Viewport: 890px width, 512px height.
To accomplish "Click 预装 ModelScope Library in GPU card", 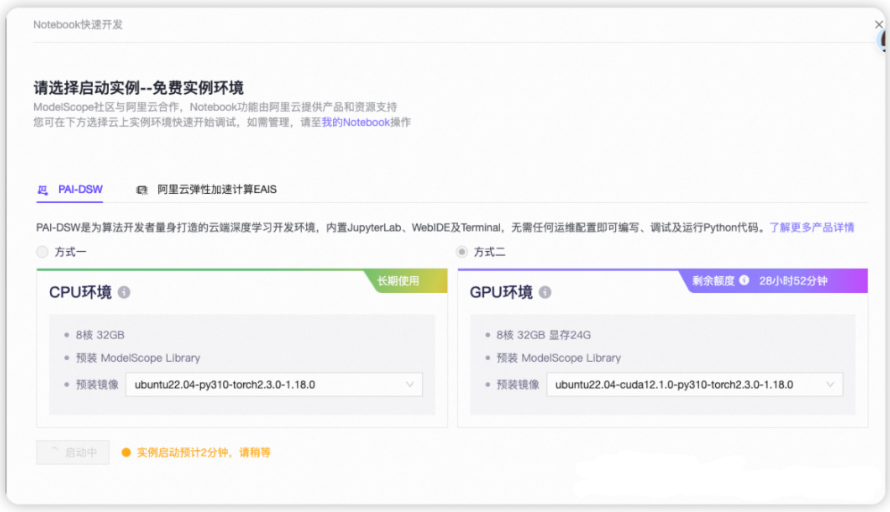I will click(559, 358).
